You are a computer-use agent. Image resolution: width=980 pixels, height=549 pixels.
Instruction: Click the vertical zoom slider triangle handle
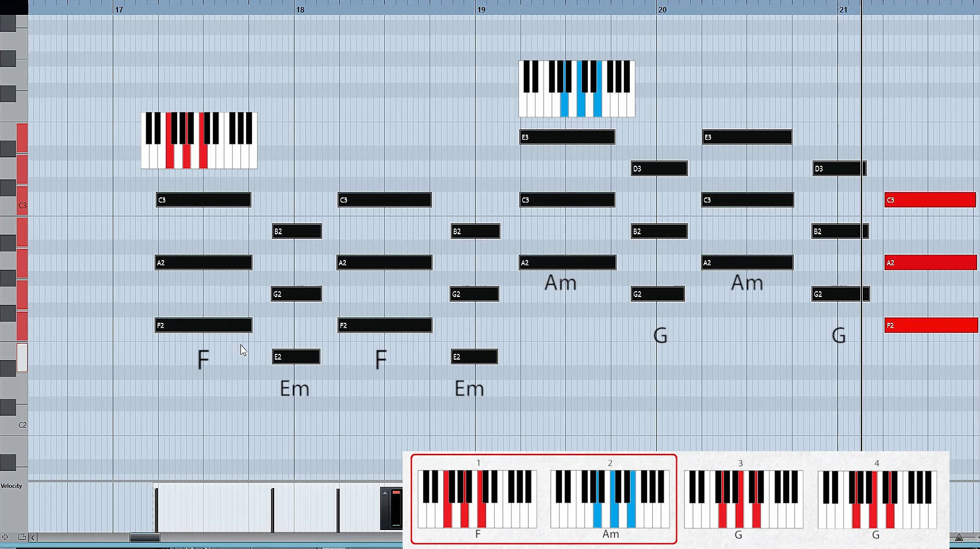(959, 537)
